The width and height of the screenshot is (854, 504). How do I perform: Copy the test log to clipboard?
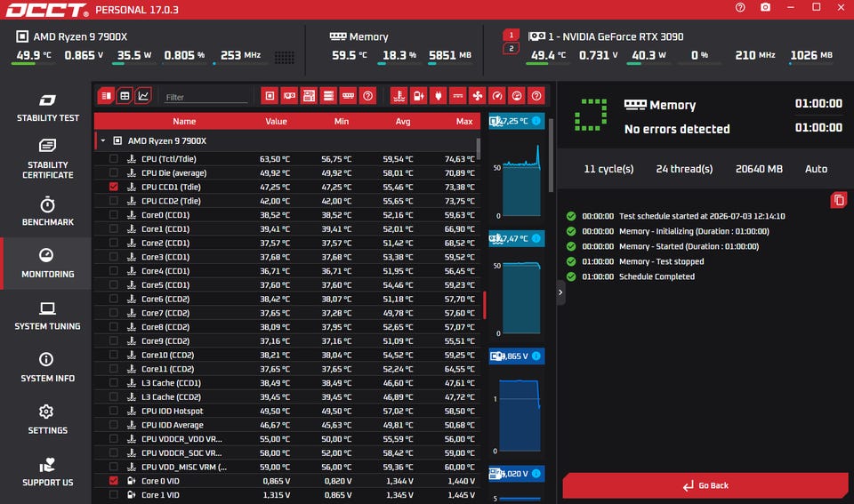click(839, 200)
